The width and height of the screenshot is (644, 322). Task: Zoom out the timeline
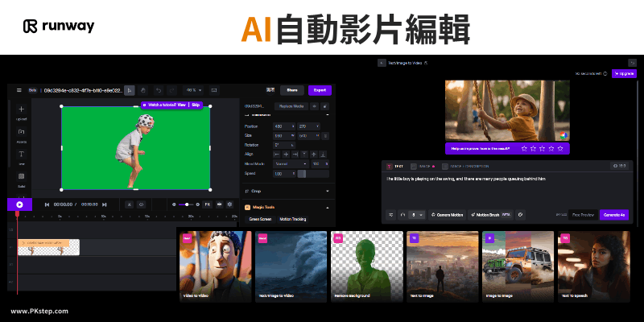point(174,204)
